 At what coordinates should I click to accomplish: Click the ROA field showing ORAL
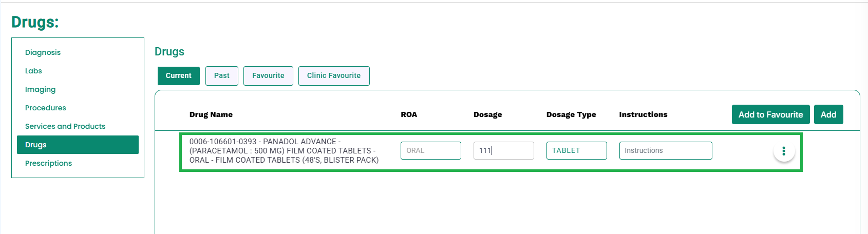(431, 150)
